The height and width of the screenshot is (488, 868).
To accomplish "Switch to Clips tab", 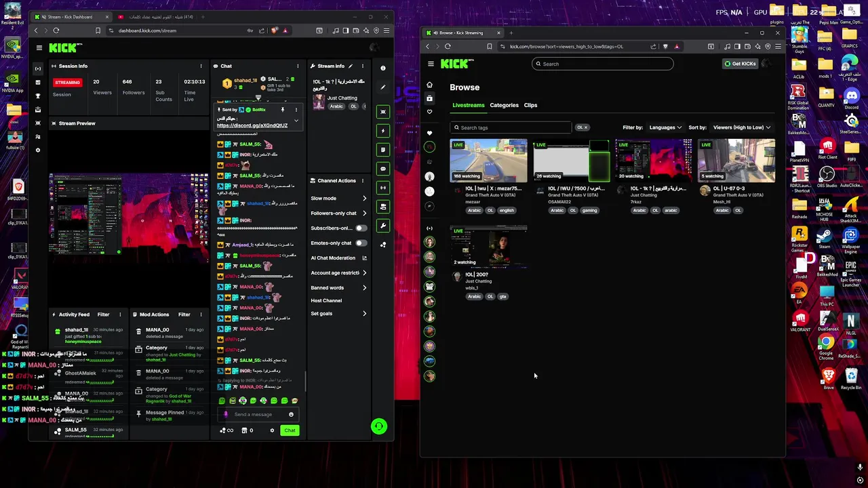I will (530, 105).
